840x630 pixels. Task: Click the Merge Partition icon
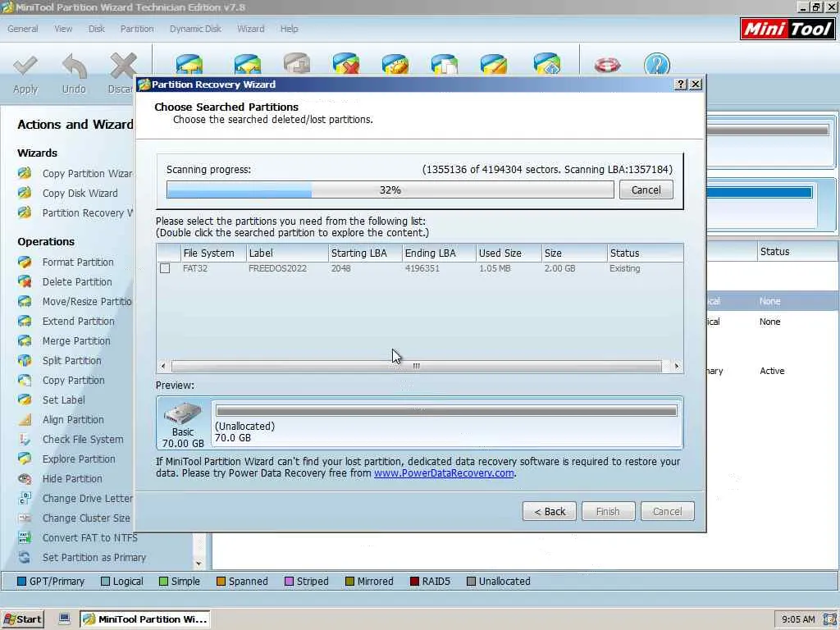25,340
